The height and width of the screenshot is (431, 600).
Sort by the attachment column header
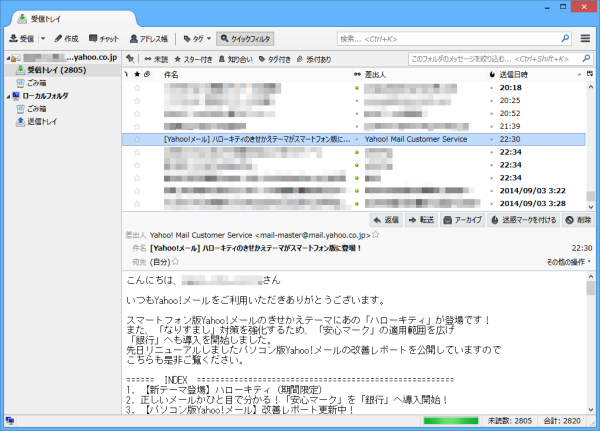point(147,74)
